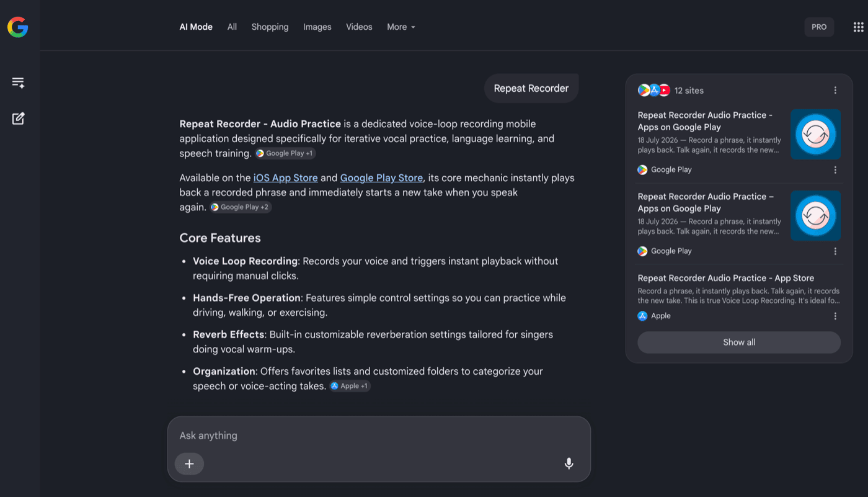Open options for first Google Play result

835,170
